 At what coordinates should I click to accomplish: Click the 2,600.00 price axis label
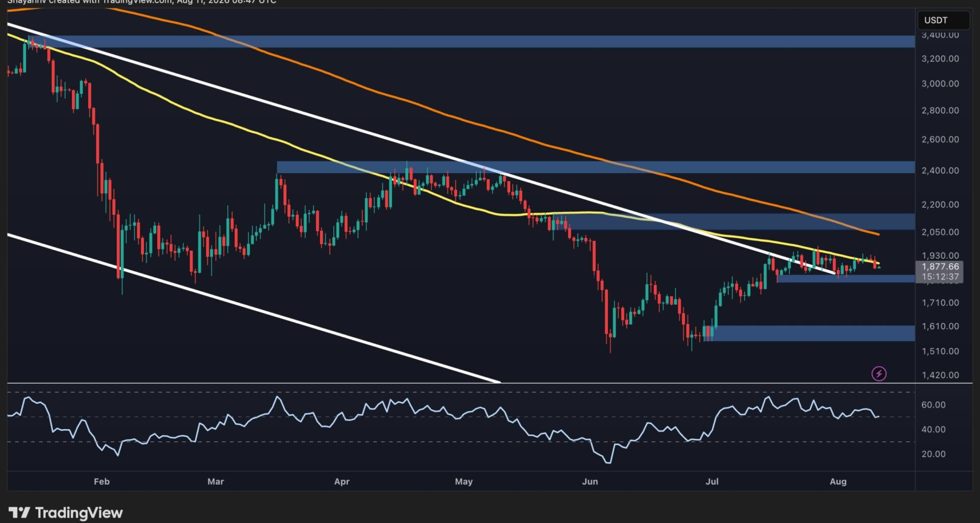[x=940, y=139]
